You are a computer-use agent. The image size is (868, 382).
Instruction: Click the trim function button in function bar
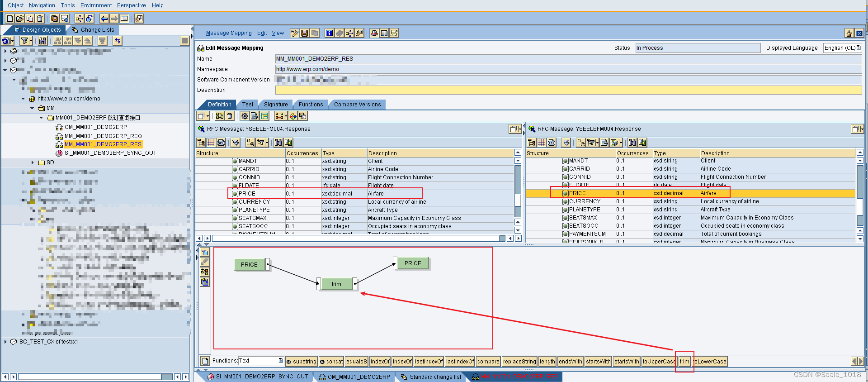click(684, 361)
